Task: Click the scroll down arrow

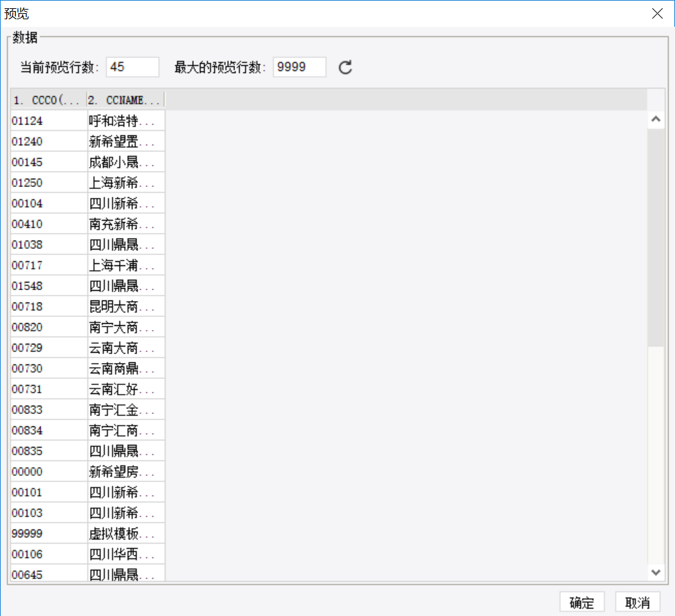Action: [x=656, y=572]
